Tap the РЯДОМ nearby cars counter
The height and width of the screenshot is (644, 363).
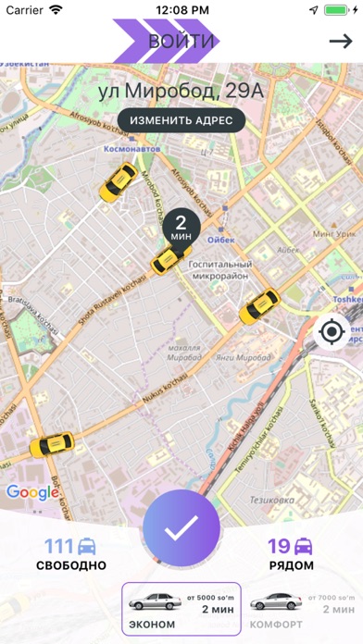tap(292, 554)
